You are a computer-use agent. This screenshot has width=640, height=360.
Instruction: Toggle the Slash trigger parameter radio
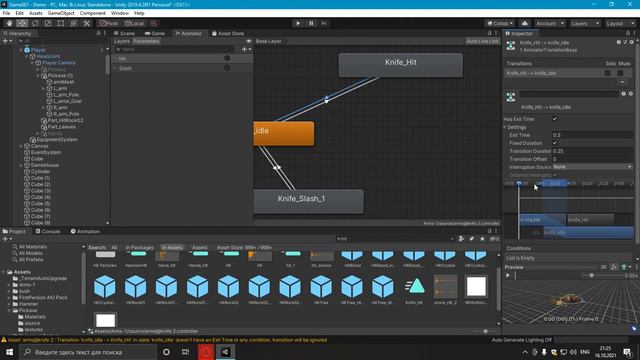(x=227, y=68)
